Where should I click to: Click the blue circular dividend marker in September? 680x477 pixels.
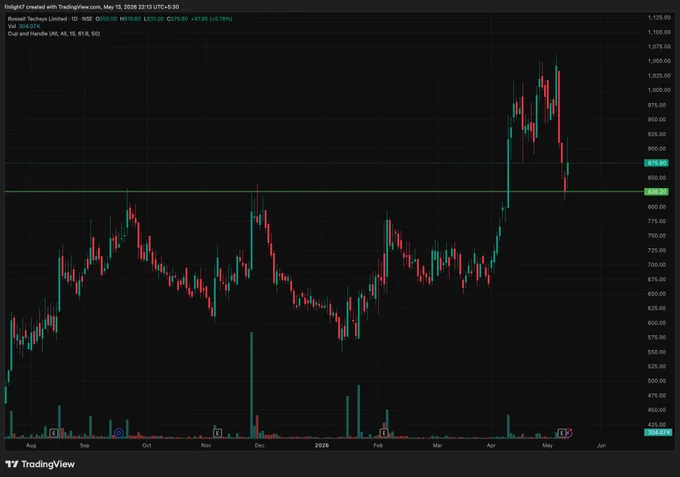pos(118,433)
